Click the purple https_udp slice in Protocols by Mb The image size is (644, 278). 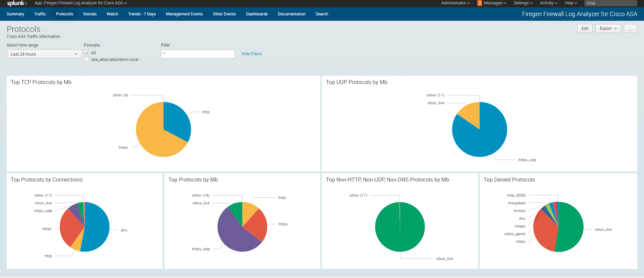pos(235,234)
